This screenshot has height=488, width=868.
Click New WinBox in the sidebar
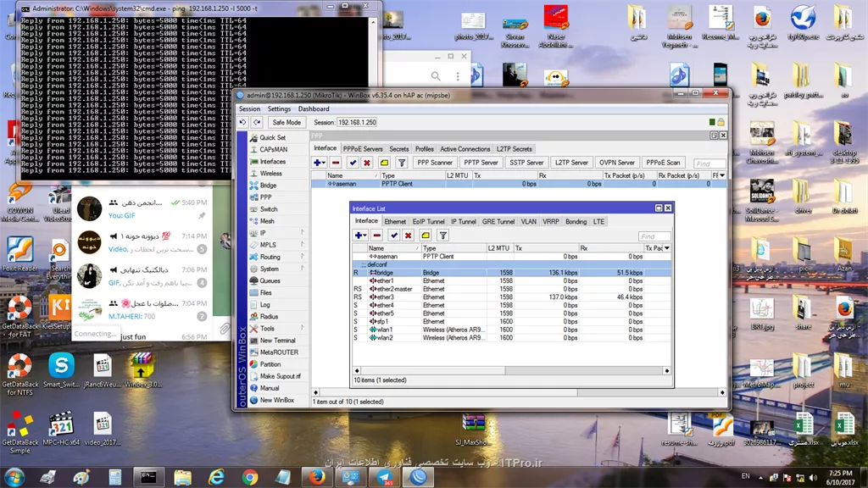[x=277, y=400]
